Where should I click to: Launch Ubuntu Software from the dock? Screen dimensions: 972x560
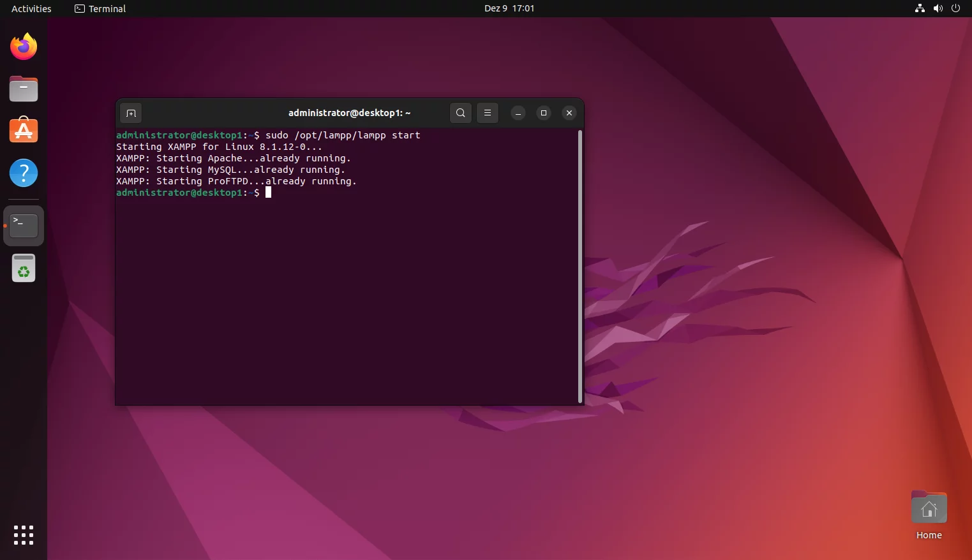pyautogui.click(x=24, y=130)
